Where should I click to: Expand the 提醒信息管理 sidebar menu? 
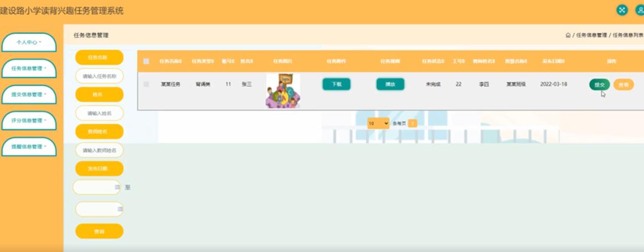pyautogui.click(x=29, y=146)
